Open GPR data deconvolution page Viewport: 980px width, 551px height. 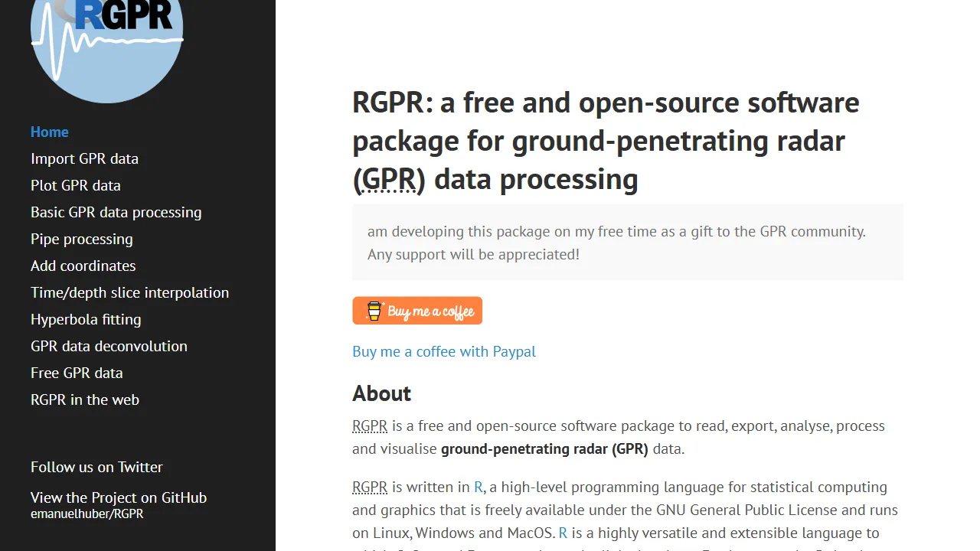point(109,346)
